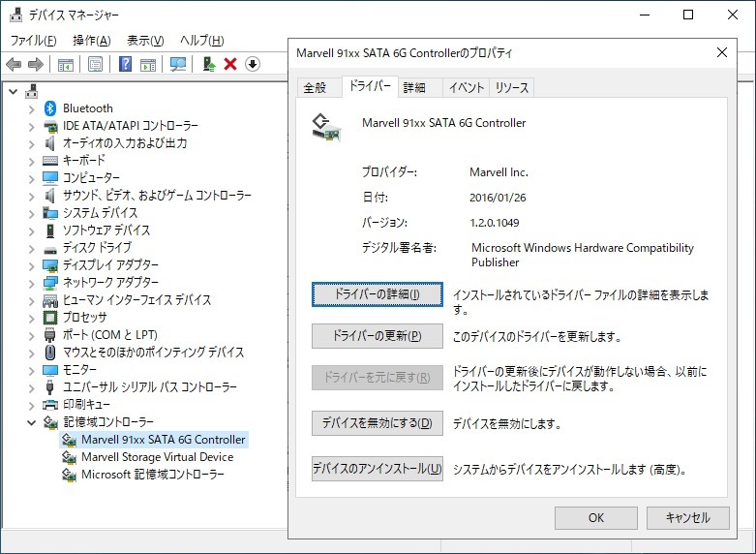Click OK in properties dialog
The image size is (756, 554).
point(596,518)
